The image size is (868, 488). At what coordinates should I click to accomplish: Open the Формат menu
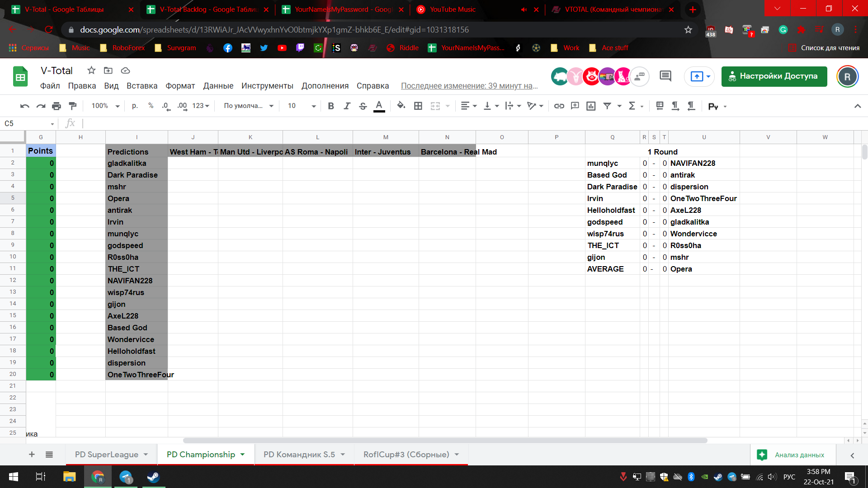[180, 86]
